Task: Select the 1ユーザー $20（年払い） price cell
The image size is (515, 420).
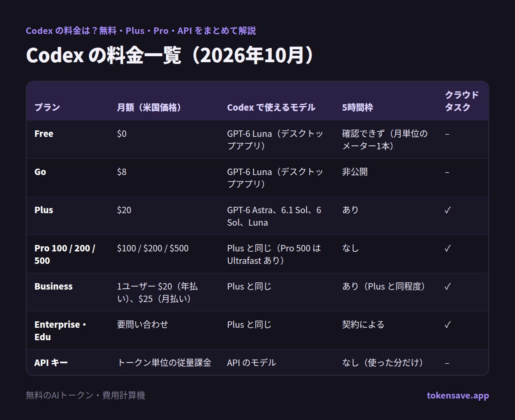Action: (x=158, y=293)
